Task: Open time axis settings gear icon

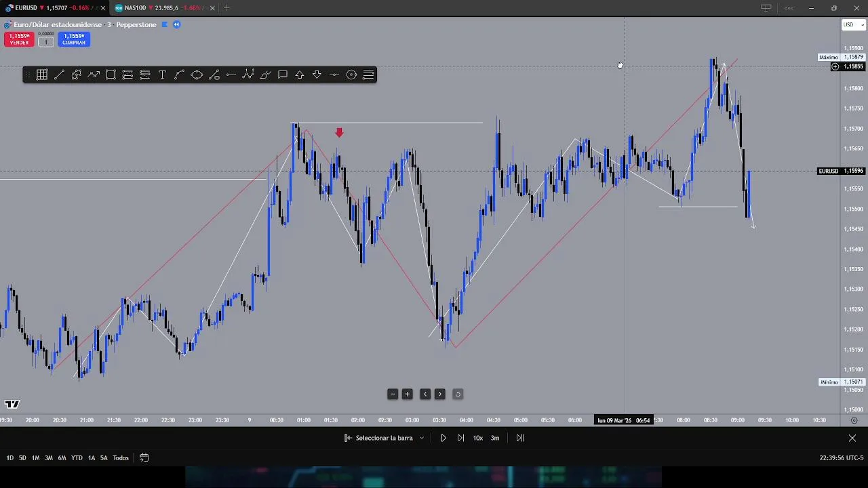Action: point(854,420)
